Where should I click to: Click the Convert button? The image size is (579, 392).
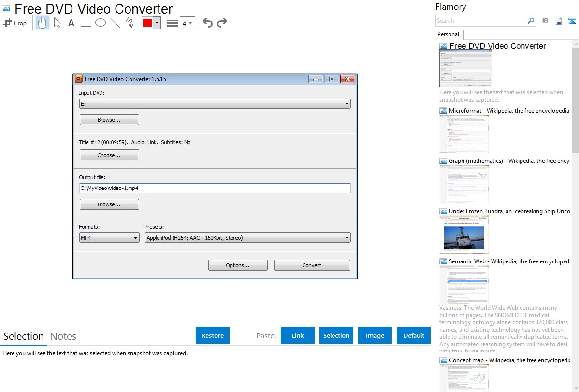pyautogui.click(x=312, y=265)
